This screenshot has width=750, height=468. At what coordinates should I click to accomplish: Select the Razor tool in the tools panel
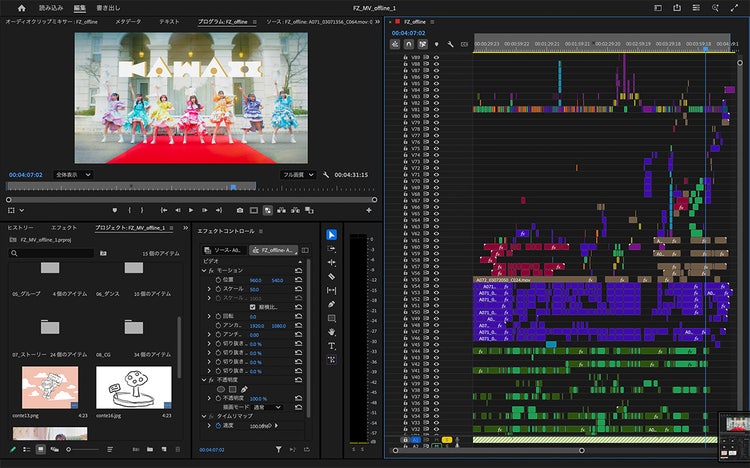click(332, 276)
